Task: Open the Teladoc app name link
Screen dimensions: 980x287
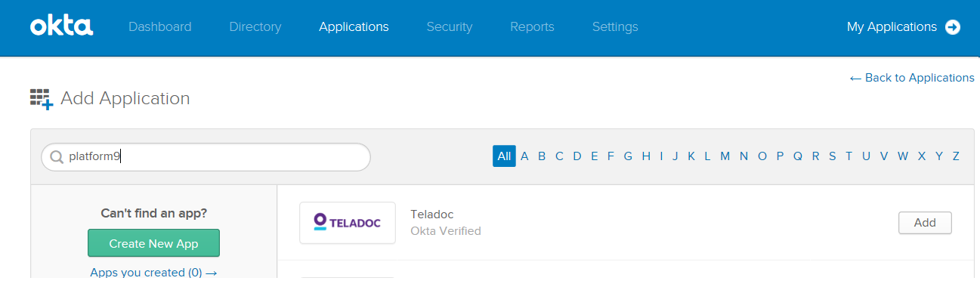Action: point(431,214)
